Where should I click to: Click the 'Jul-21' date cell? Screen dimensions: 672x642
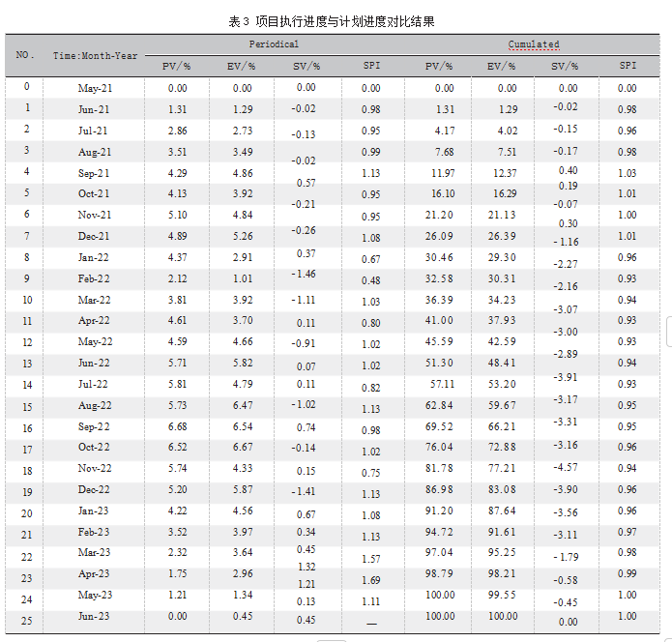point(93,131)
